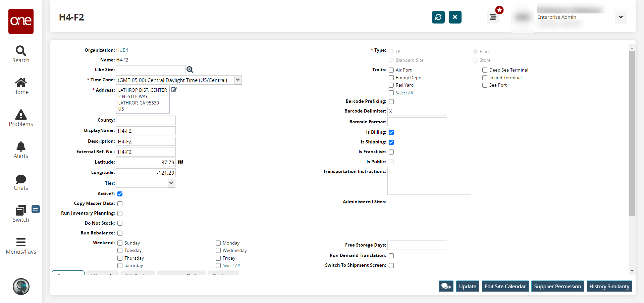Image resolution: width=644 pixels, height=303 pixels.
Task: Click the refresh icon button
Action: tap(438, 17)
